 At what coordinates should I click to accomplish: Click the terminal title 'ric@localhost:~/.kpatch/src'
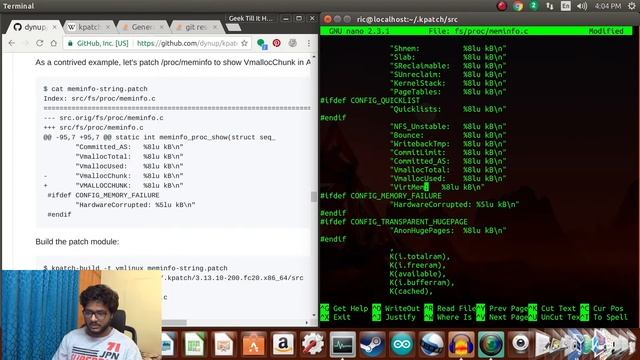pos(407,19)
